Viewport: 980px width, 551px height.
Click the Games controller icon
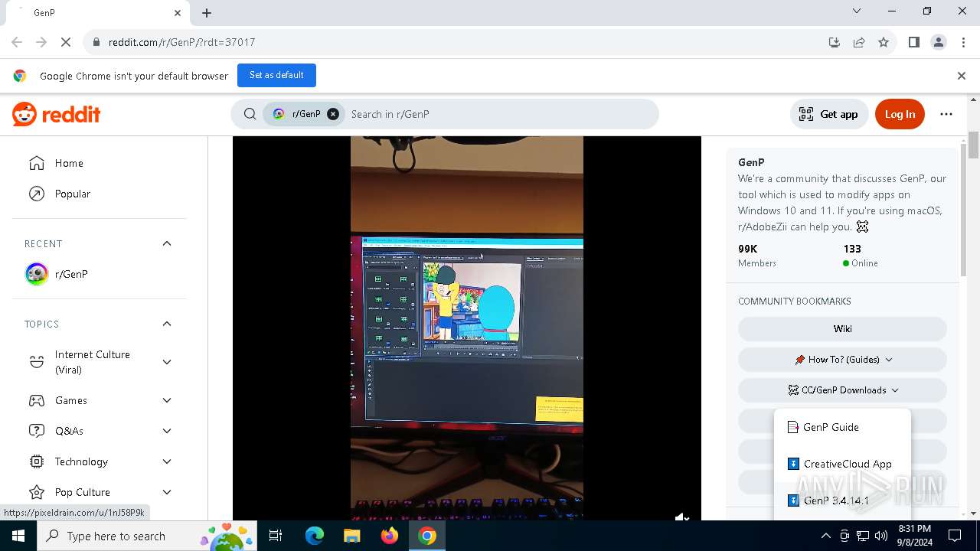pyautogui.click(x=36, y=400)
